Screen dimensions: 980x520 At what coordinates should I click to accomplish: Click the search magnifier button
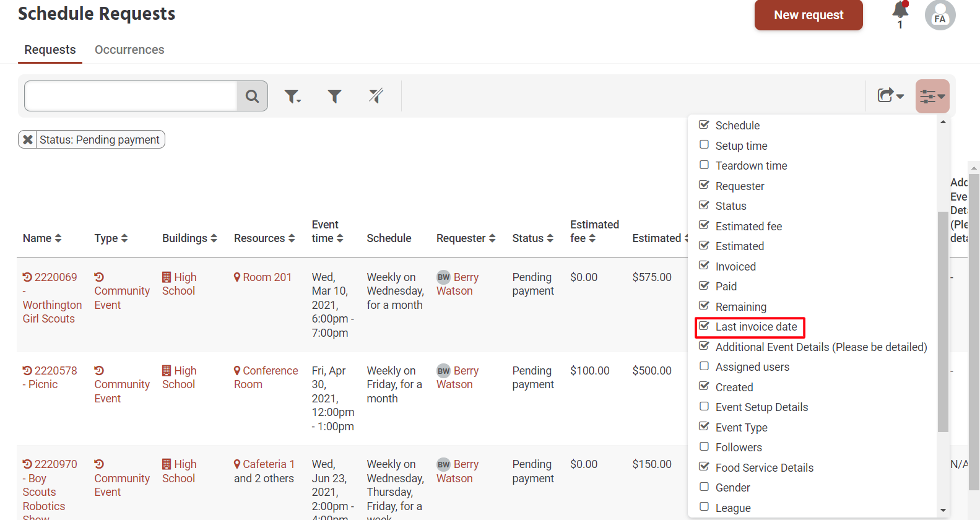pos(252,96)
